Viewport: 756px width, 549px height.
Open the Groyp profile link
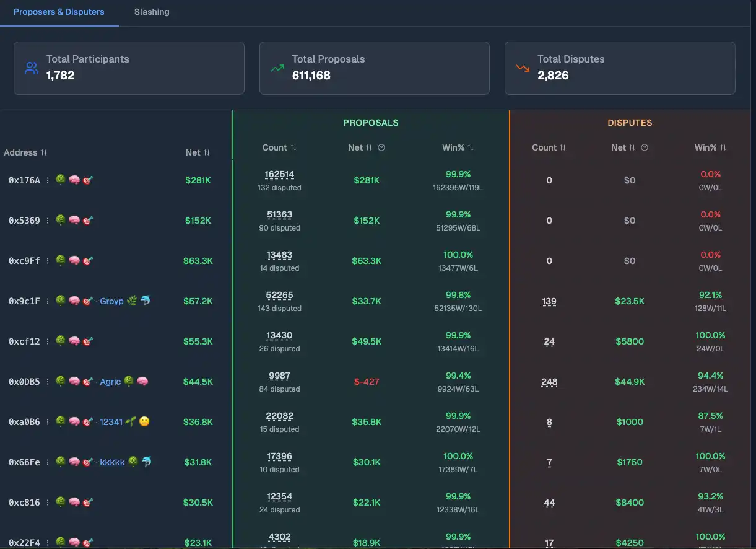pyautogui.click(x=111, y=301)
